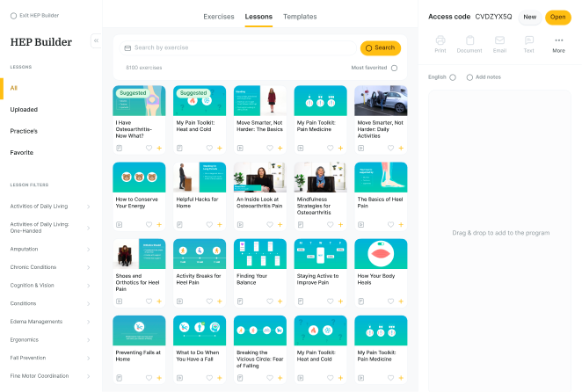582x392 pixels.
Task: Click the New button
Action: [529, 17]
